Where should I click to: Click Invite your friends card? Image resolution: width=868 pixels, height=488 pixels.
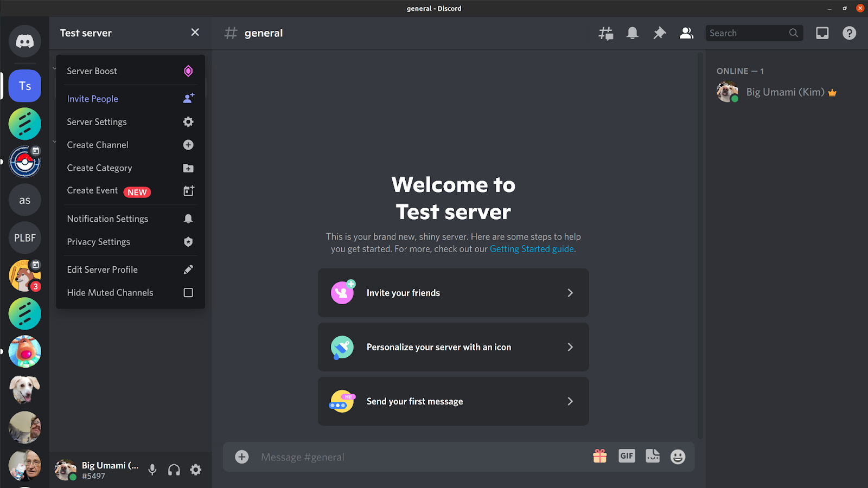coord(453,293)
